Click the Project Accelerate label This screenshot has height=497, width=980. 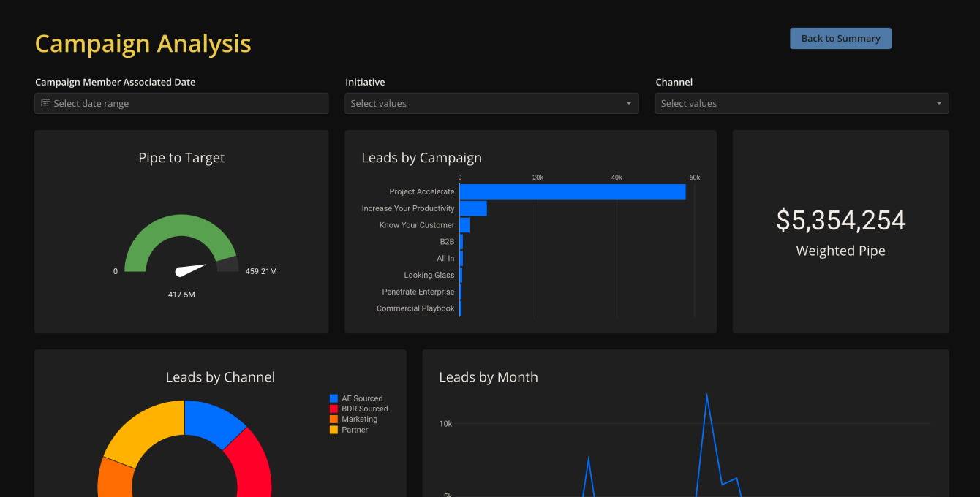click(x=422, y=191)
